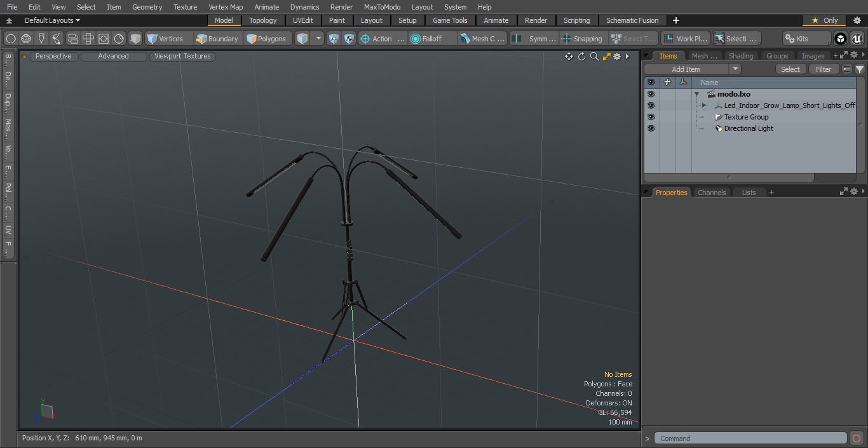Toggle Symmetry on the toolbar
The image size is (868, 448).
535,39
